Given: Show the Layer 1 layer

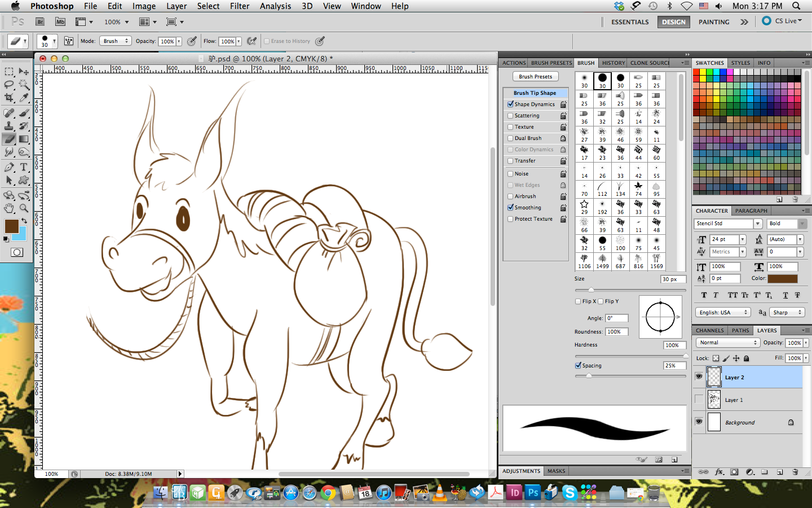Looking at the screenshot, I should pos(699,400).
